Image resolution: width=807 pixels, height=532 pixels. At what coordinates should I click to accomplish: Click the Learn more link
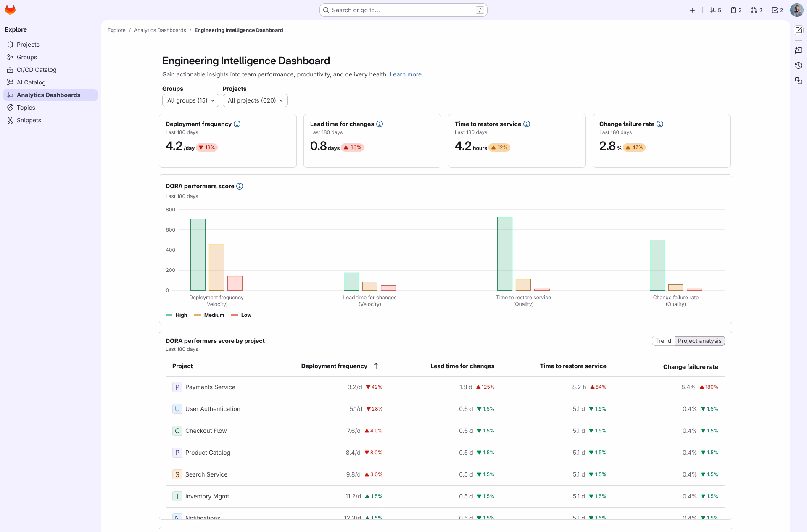coord(406,74)
